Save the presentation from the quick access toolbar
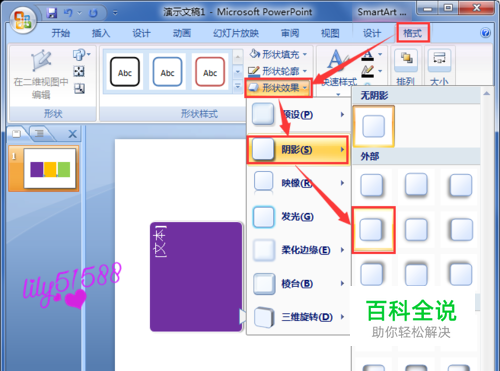This screenshot has height=371, width=500. coord(52,13)
